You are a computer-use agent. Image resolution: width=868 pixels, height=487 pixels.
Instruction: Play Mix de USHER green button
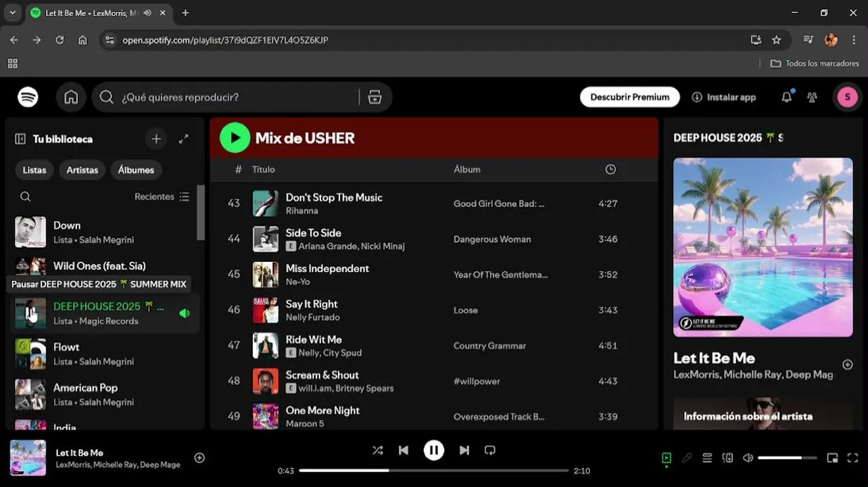pyautogui.click(x=235, y=138)
